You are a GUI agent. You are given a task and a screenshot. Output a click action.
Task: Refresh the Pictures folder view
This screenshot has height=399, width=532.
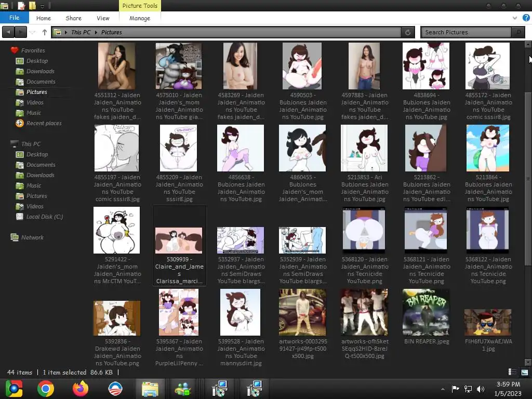coord(408,32)
